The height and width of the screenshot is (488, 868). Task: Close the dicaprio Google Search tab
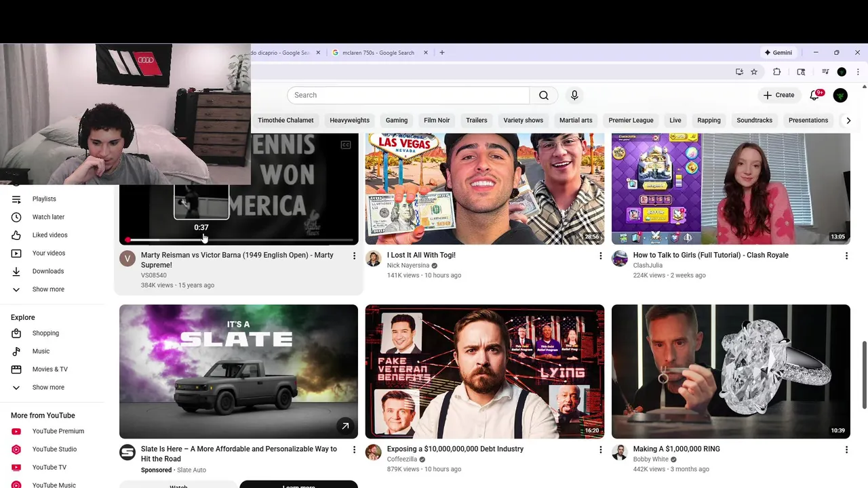[x=317, y=52]
